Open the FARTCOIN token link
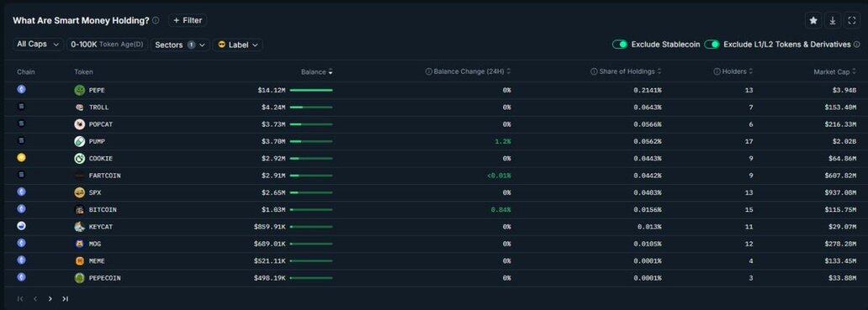Screen dimensions: 868x310 [x=104, y=176]
